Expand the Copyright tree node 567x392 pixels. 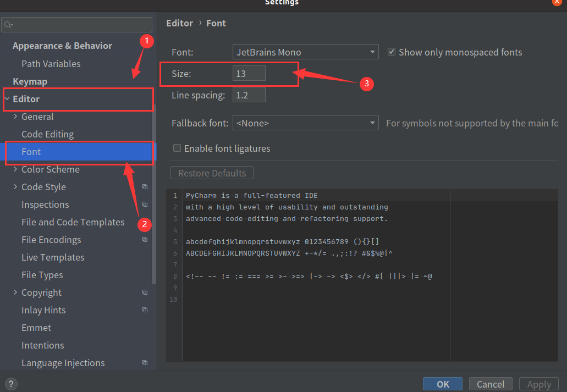(15, 292)
